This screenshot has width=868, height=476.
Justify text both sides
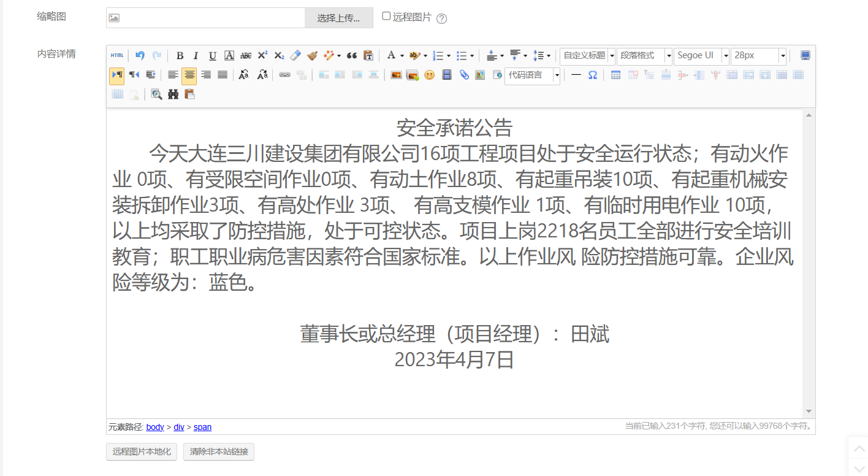pos(223,75)
